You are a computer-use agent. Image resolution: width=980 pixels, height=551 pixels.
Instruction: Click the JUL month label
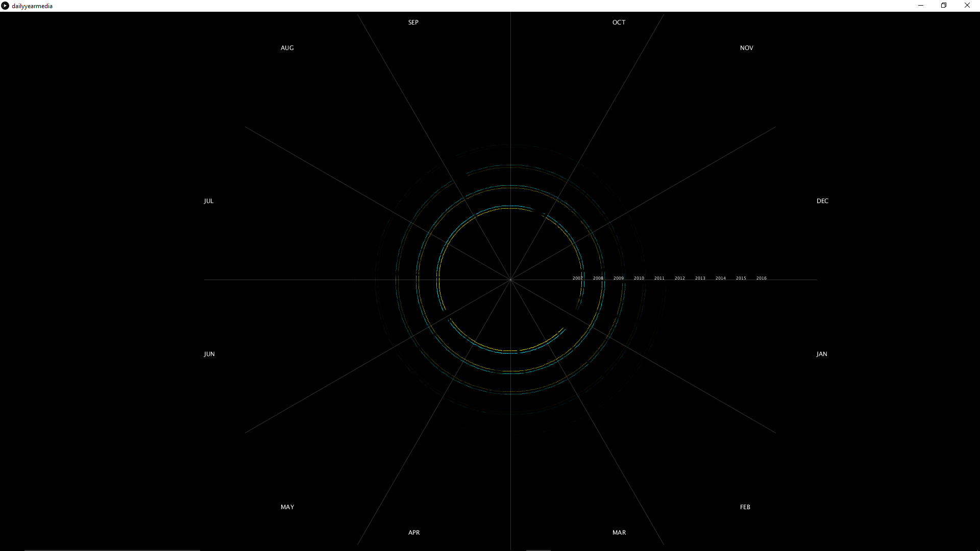coord(209,201)
